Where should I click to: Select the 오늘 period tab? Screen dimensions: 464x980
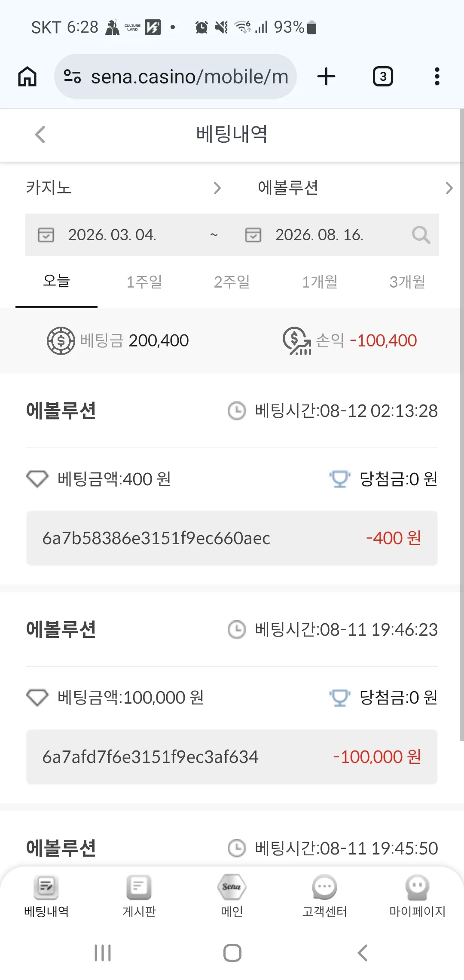56,282
